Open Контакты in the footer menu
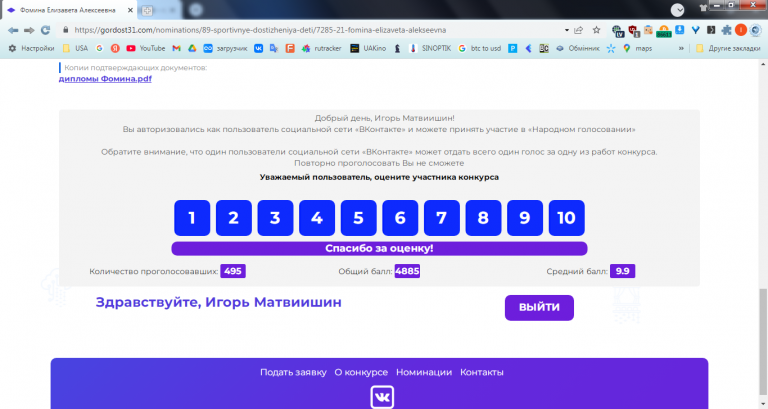 pyautogui.click(x=481, y=372)
